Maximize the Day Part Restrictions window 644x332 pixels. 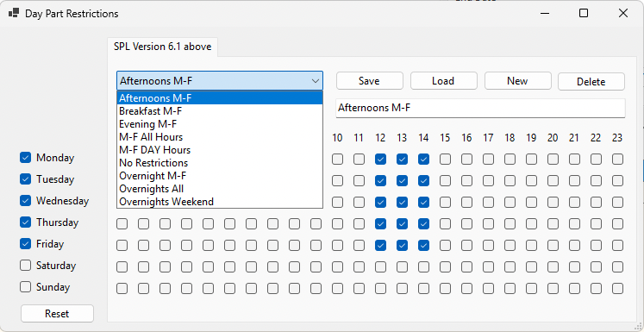(x=583, y=13)
